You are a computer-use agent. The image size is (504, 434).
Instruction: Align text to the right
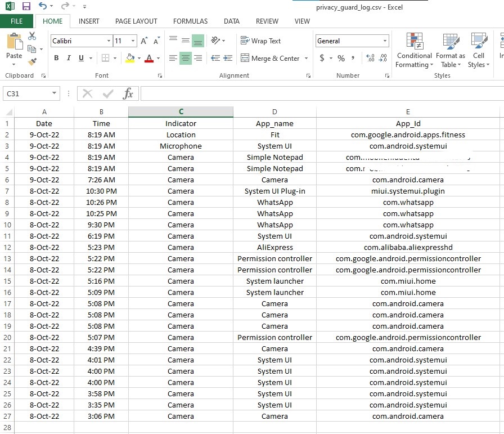198,58
